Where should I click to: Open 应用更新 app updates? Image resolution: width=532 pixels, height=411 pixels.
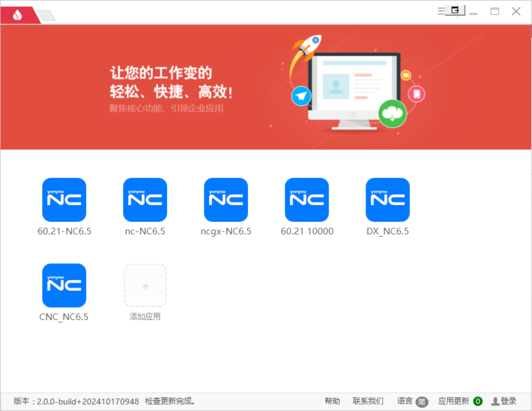click(x=453, y=401)
